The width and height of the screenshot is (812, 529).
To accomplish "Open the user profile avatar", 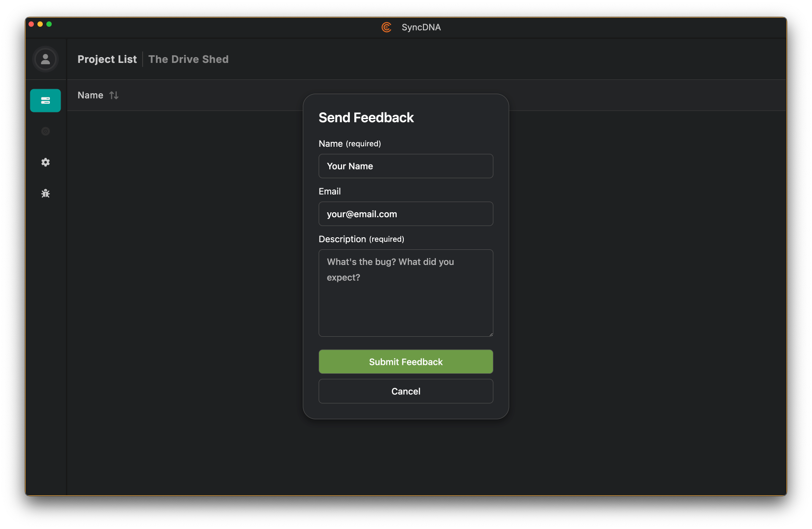I will 45,58.
